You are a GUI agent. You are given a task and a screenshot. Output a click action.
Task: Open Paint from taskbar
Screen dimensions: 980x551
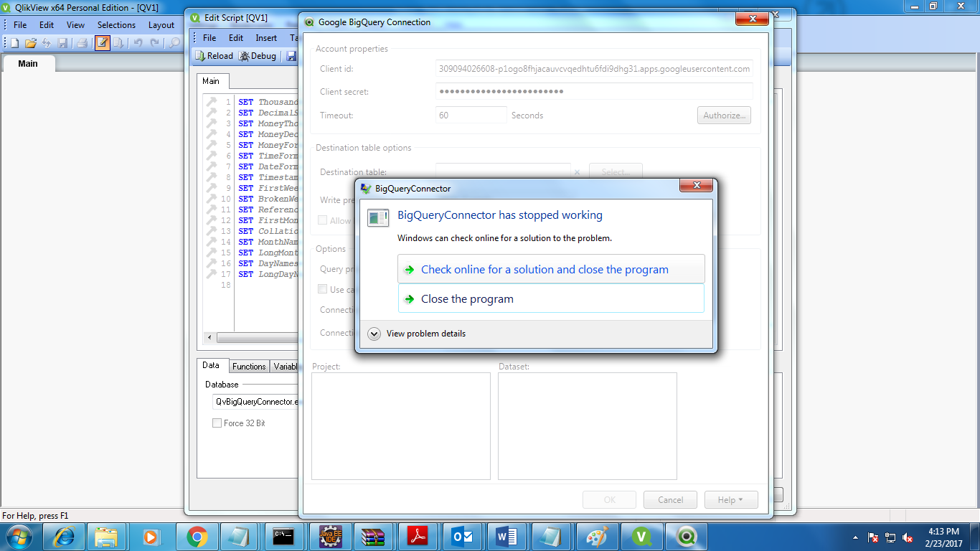click(596, 536)
